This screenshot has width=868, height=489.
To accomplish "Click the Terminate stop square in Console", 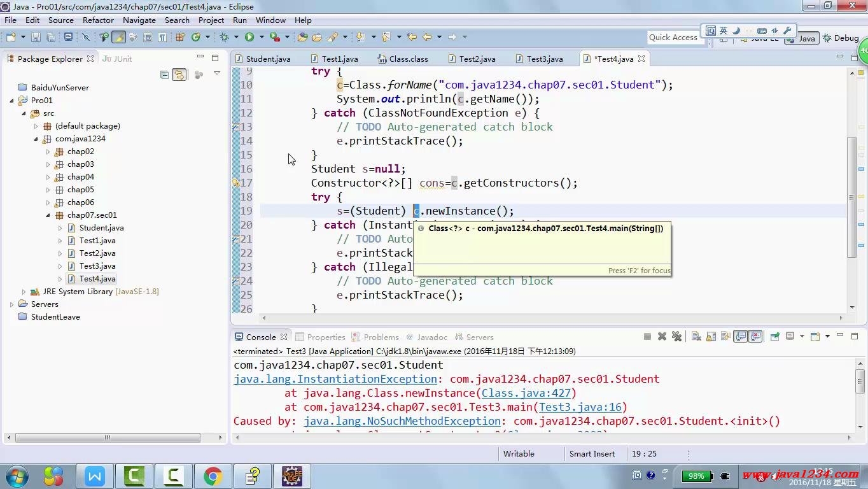I will (x=647, y=336).
